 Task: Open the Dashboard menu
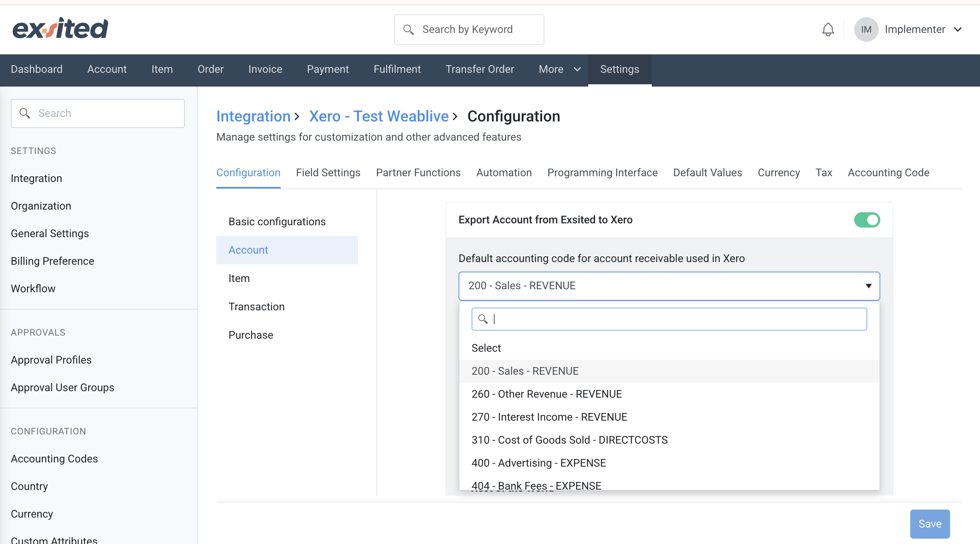click(x=36, y=69)
